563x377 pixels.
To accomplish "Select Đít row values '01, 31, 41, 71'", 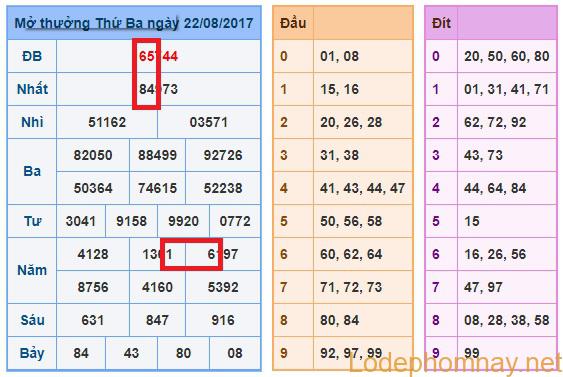I will tap(507, 89).
